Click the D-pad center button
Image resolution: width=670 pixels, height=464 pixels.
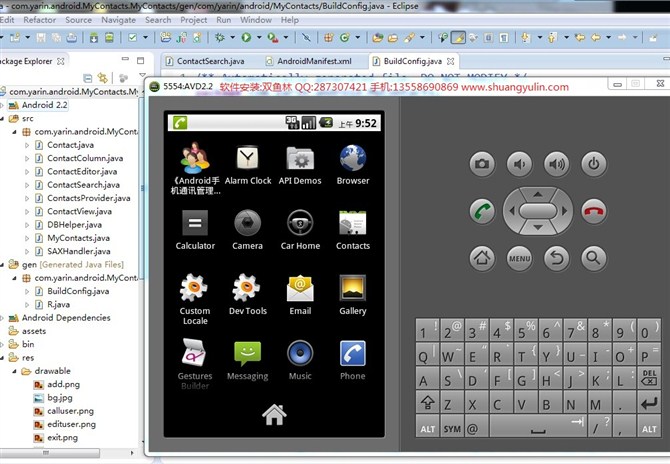pyautogui.click(x=538, y=211)
